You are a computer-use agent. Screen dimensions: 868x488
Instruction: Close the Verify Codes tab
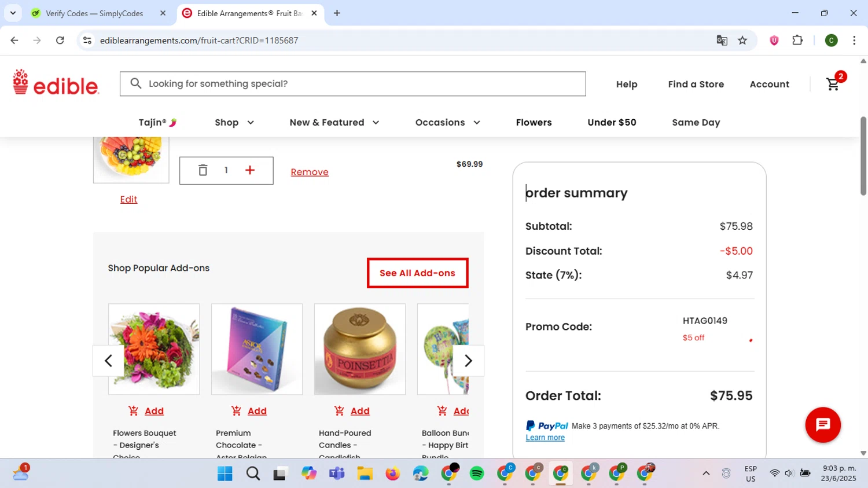163,13
